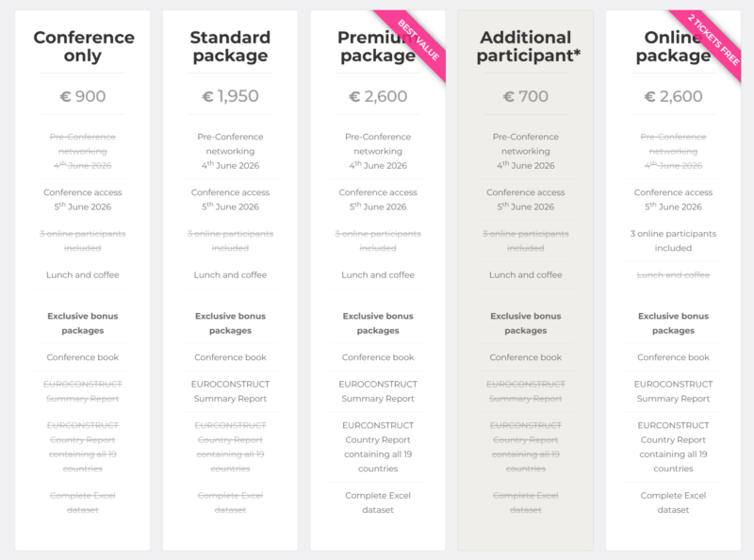Click Conference book in Additional participant column
Viewport: 754px width, 560px height.
[x=525, y=357]
